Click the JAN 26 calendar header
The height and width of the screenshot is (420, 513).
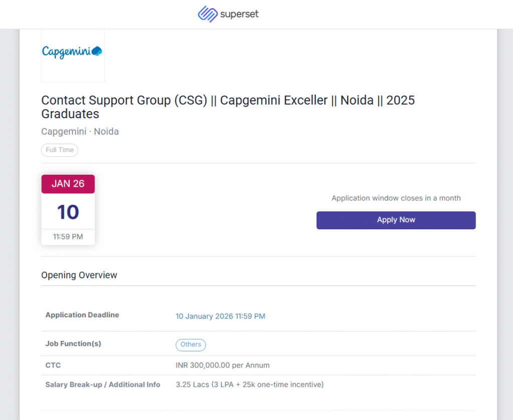[68, 184]
